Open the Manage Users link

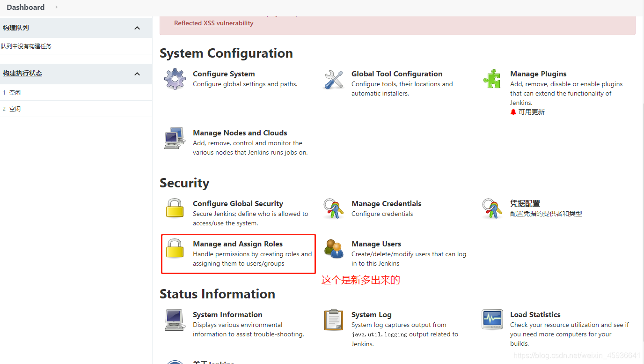[376, 244]
